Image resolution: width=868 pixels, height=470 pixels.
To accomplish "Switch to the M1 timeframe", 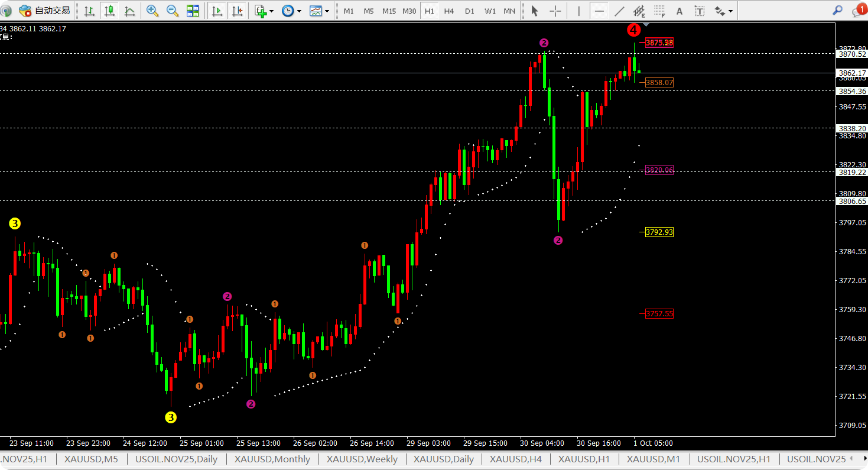I will (x=349, y=11).
